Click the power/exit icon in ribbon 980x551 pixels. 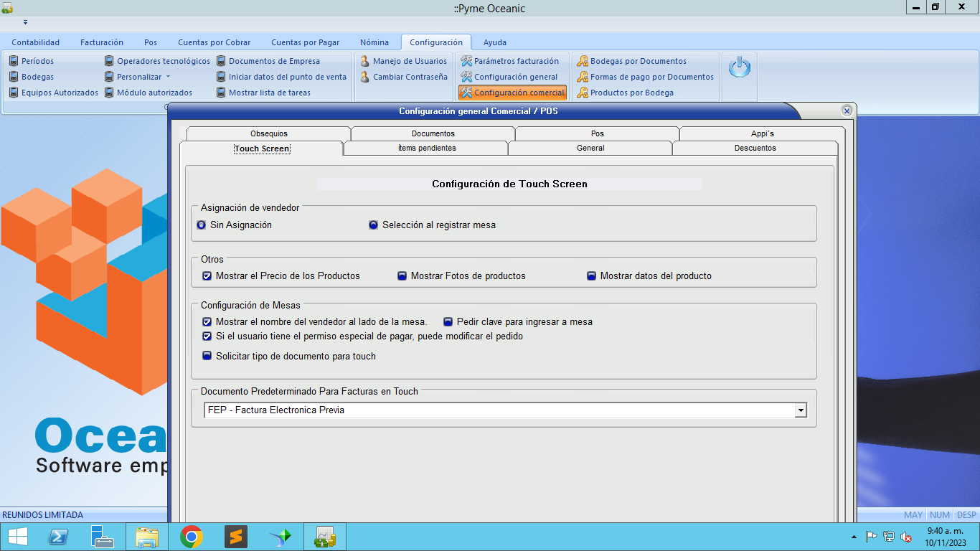(739, 68)
